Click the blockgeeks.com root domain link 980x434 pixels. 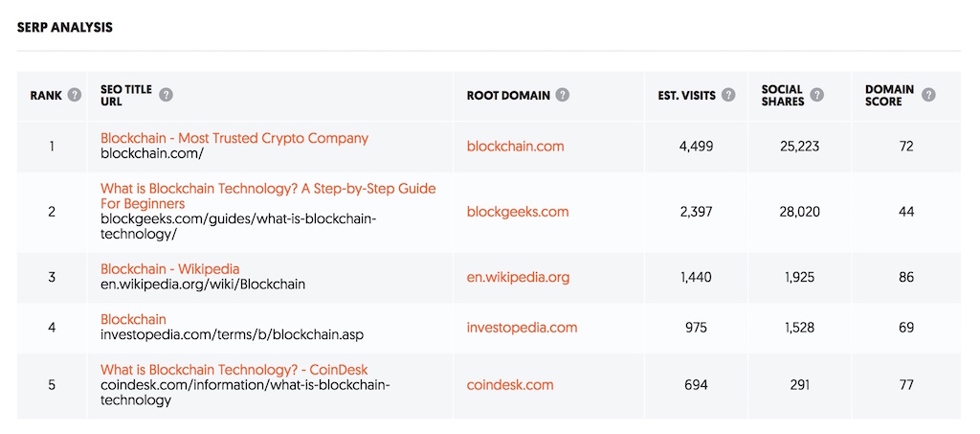click(x=518, y=212)
